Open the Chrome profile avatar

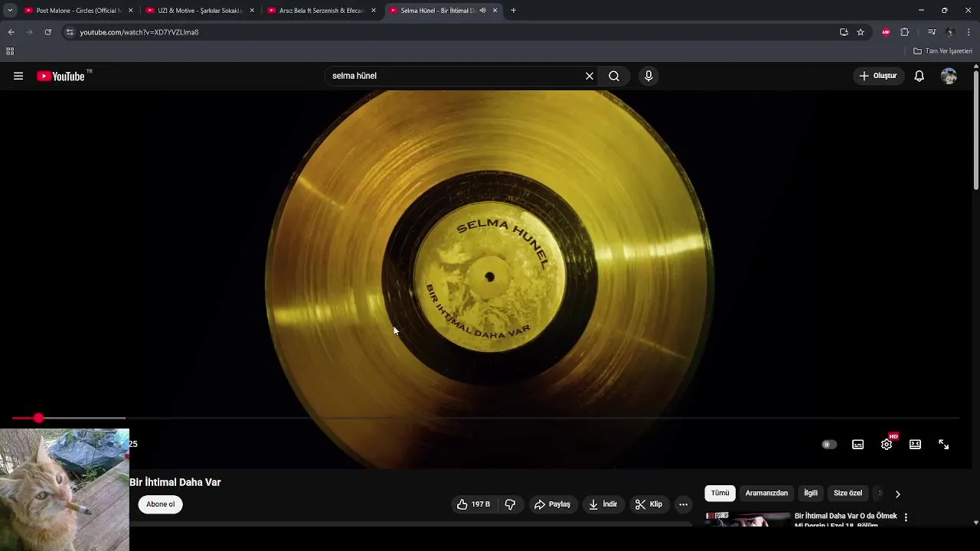(950, 32)
